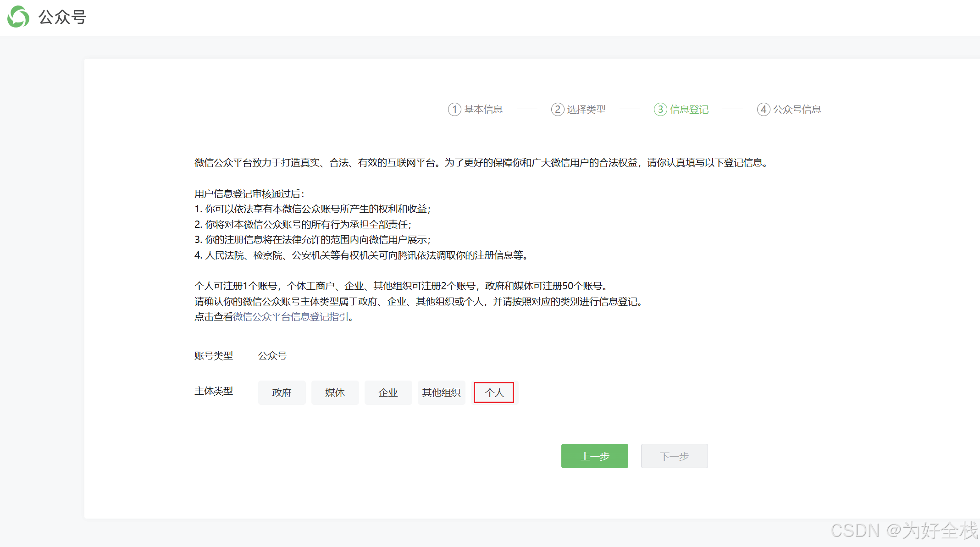This screenshot has width=980, height=547.
Task: Click the green WeChat Official Account logo
Action: (x=18, y=17)
